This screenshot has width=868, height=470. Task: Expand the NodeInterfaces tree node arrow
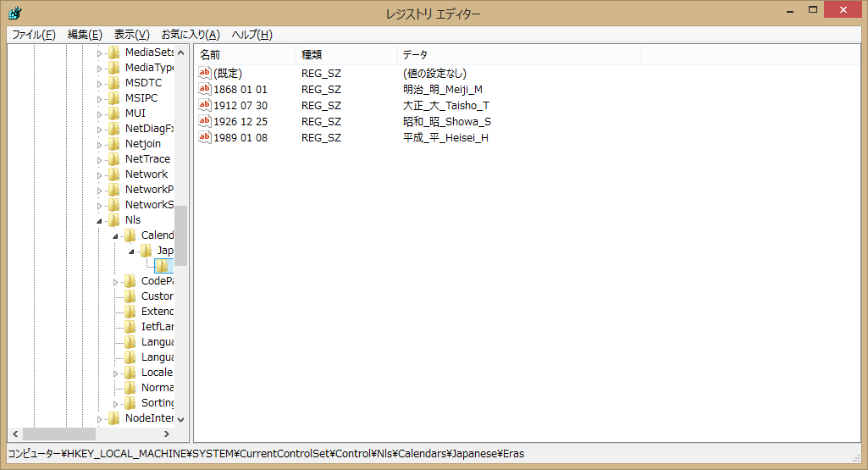coord(99,418)
